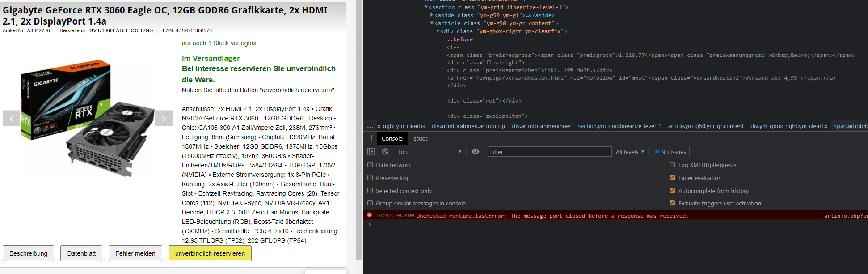This screenshot has width=868, height=274.
Task: Select section.ym-grid.linearize-level-1 breadcrumb
Action: [x=619, y=126]
